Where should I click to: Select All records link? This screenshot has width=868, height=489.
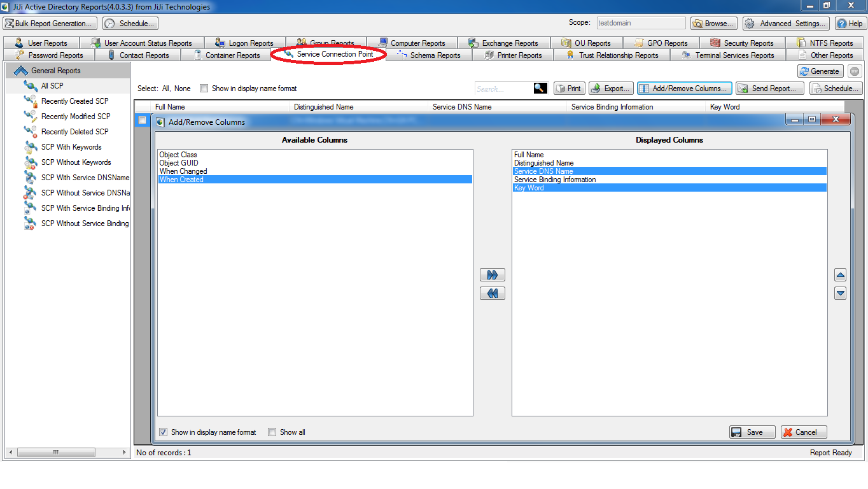tap(165, 89)
